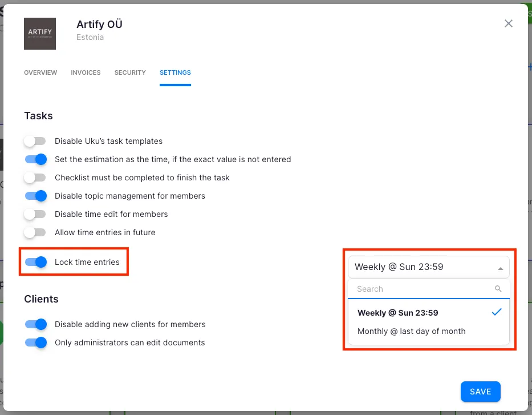Toggle Only administrators can edit documents

tap(35, 343)
